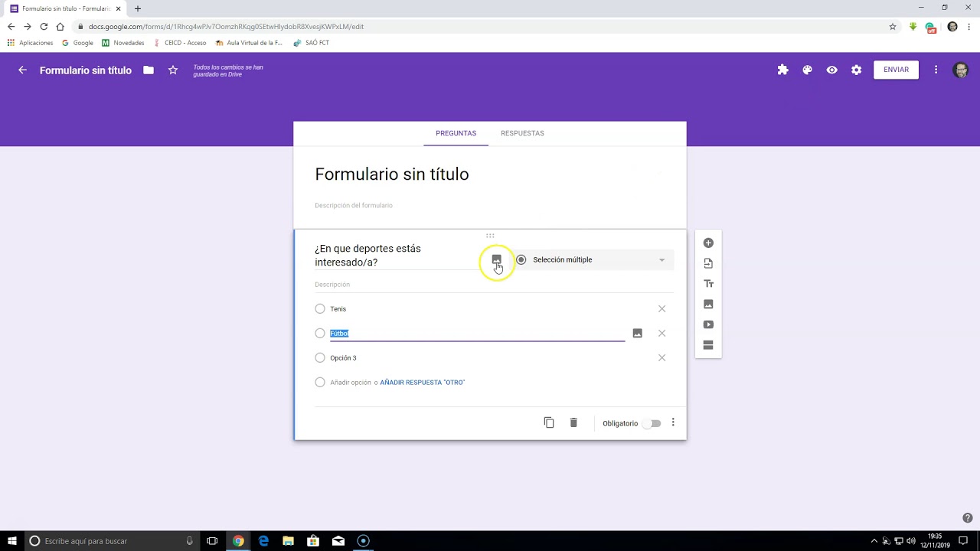This screenshot has height=551, width=980.
Task: Open the Google account avatar
Action: point(960,70)
